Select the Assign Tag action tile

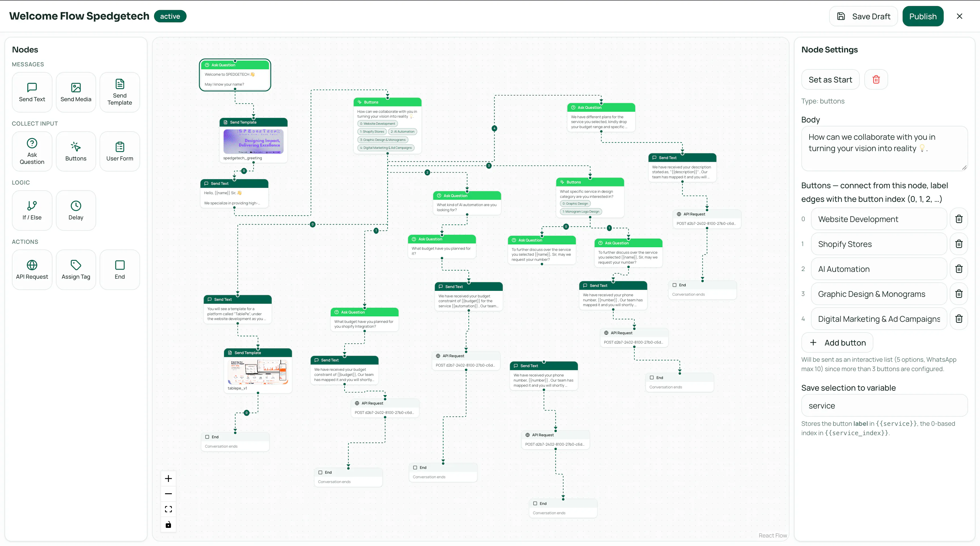76,270
